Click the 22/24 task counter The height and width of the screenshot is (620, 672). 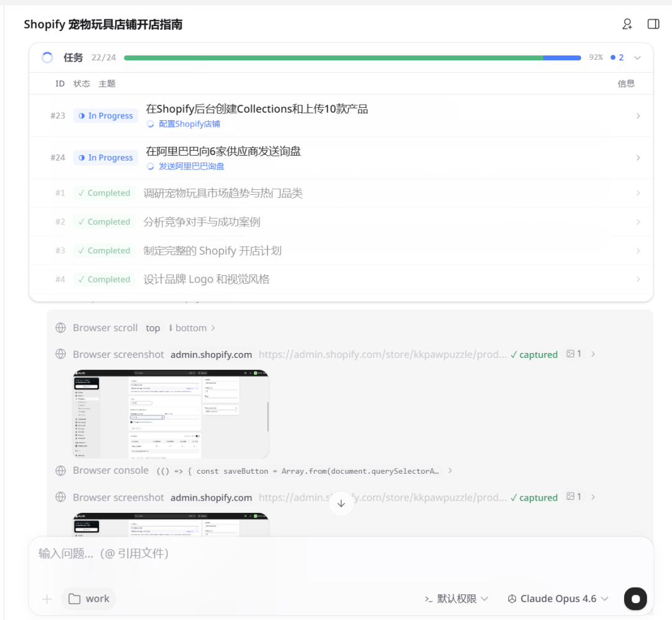click(104, 57)
